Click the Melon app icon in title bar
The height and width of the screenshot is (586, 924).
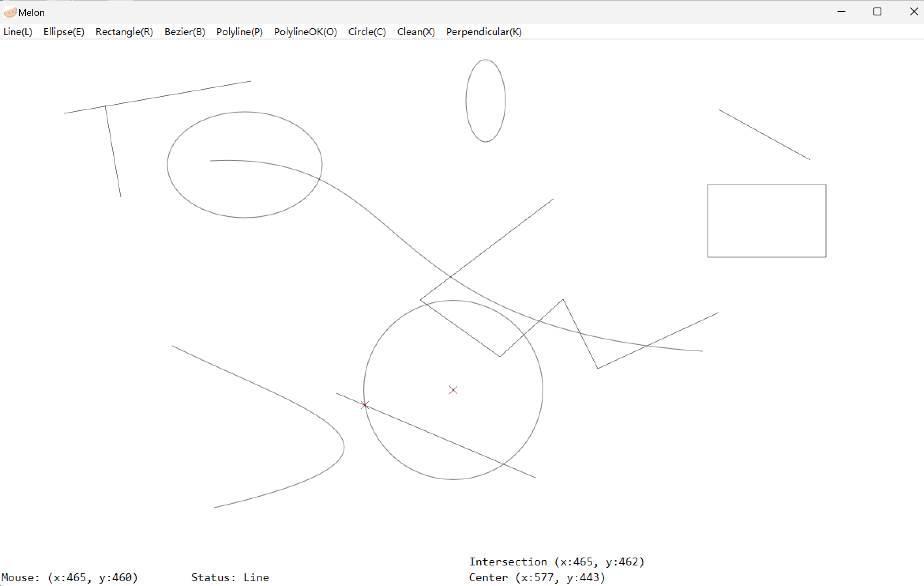pos(10,12)
